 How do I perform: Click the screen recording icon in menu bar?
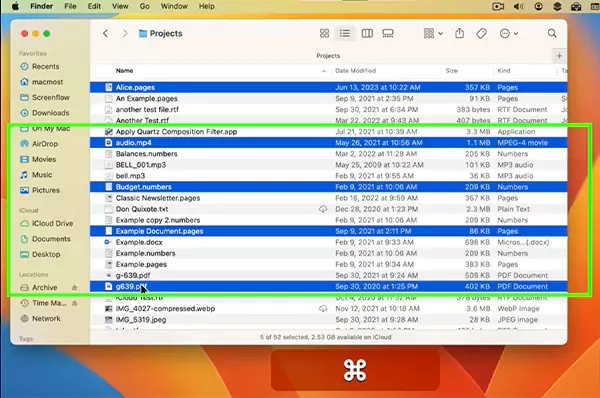[x=498, y=7]
